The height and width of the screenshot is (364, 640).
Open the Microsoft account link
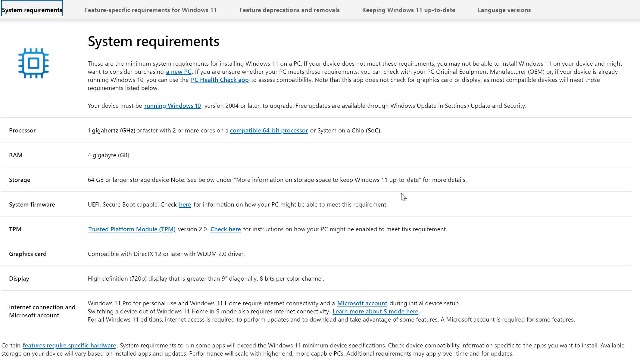[362, 303]
